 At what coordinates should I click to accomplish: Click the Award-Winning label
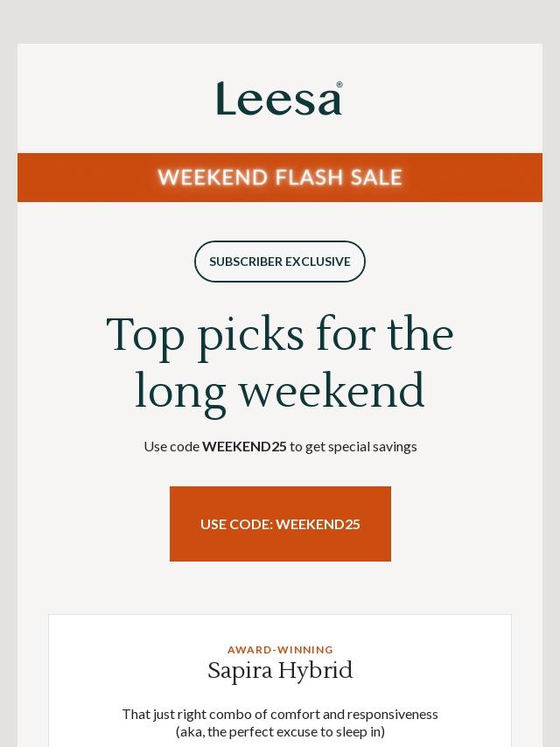(x=280, y=650)
